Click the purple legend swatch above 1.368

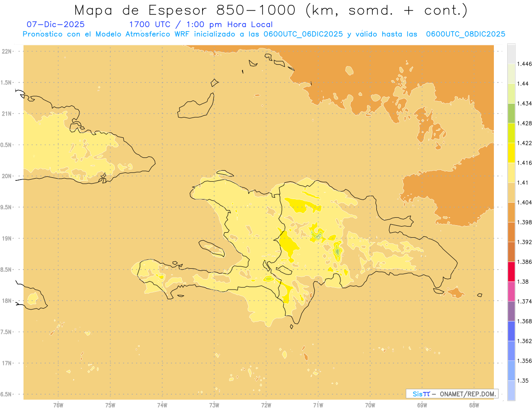pyautogui.click(x=511, y=311)
